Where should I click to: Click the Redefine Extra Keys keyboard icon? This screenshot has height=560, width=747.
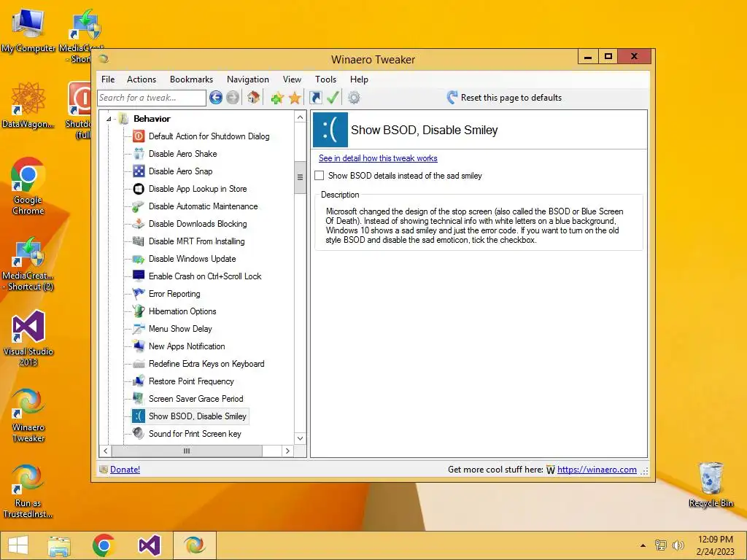click(x=139, y=364)
